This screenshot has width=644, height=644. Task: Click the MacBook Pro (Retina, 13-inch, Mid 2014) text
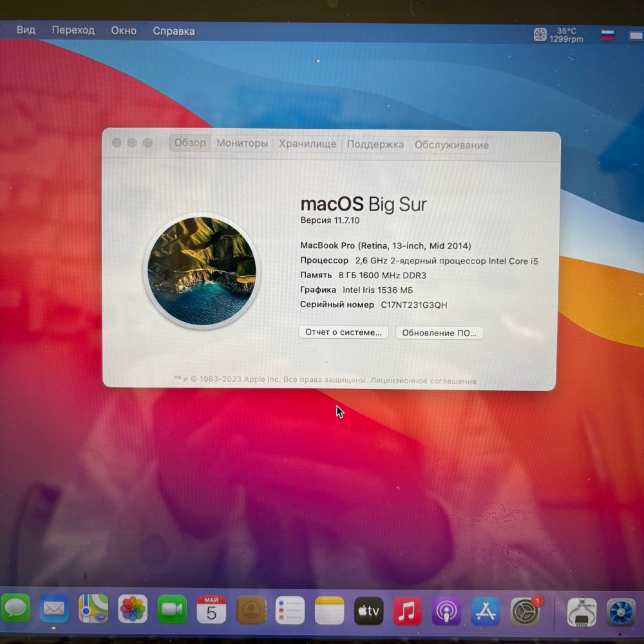click(x=386, y=245)
